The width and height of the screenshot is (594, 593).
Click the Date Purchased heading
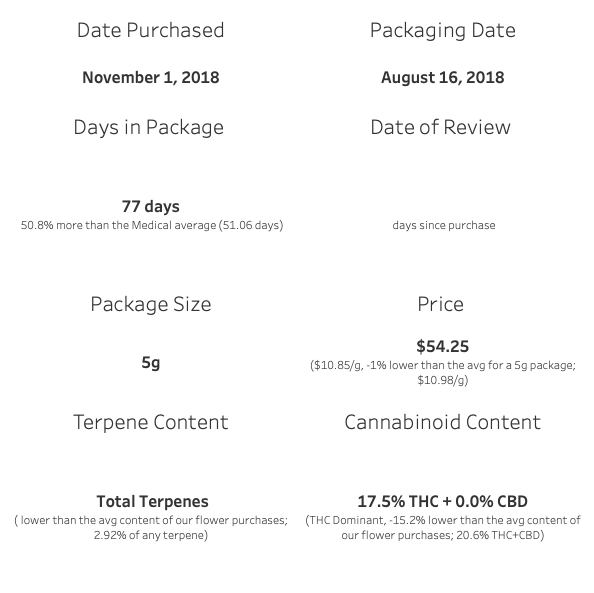150,30
